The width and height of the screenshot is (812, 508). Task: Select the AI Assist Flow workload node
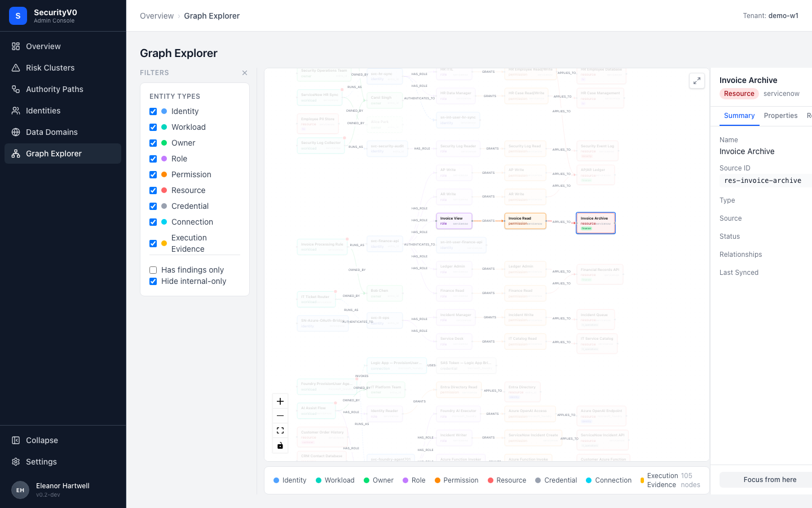click(x=316, y=410)
